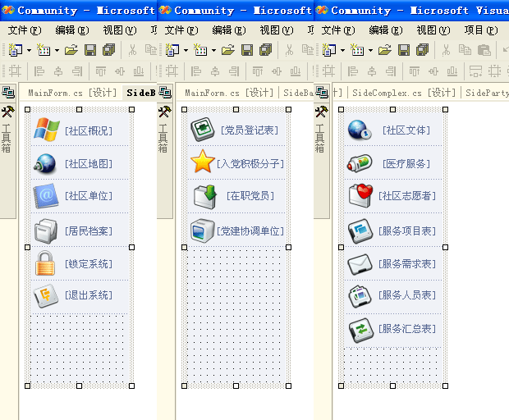
Task: Click the [医疗服务] label
Action: coord(406,164)
